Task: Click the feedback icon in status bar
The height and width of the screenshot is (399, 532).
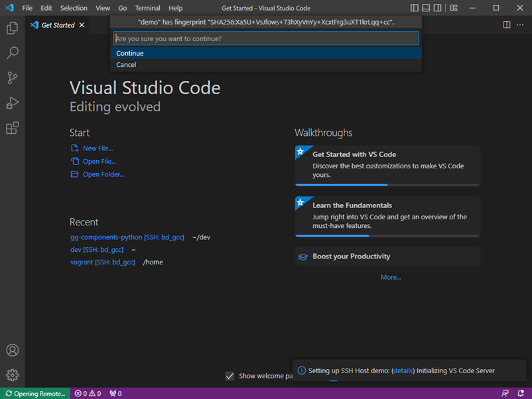Action: 505,394
